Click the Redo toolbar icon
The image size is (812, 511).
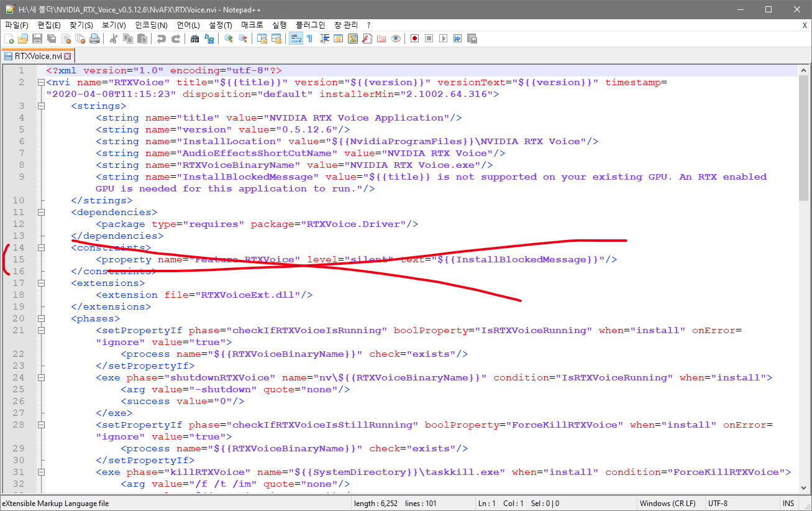point(176,39)
